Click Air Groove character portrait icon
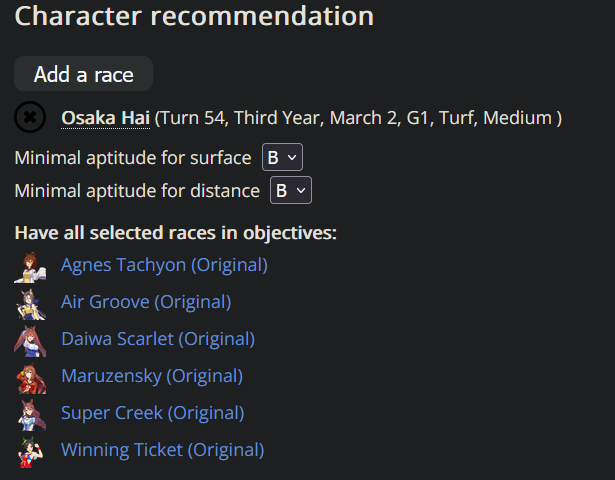Screen dimensions: 615x480 click(30, 304)
